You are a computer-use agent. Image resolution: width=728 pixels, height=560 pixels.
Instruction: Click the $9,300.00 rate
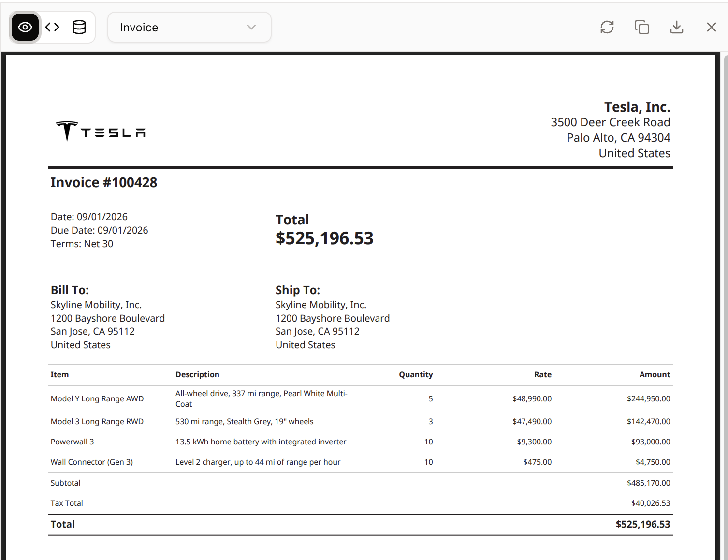point(534,442)
